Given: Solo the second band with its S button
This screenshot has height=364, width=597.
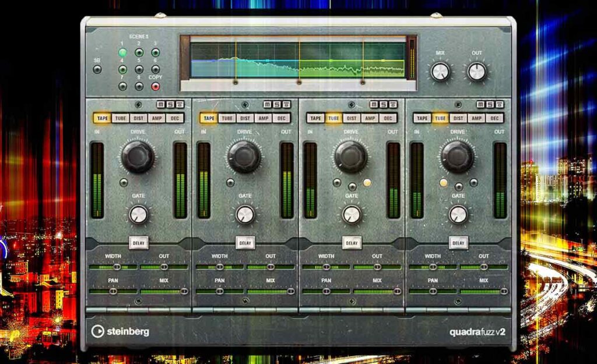Looking at the screenshot, I should (277, 105).
